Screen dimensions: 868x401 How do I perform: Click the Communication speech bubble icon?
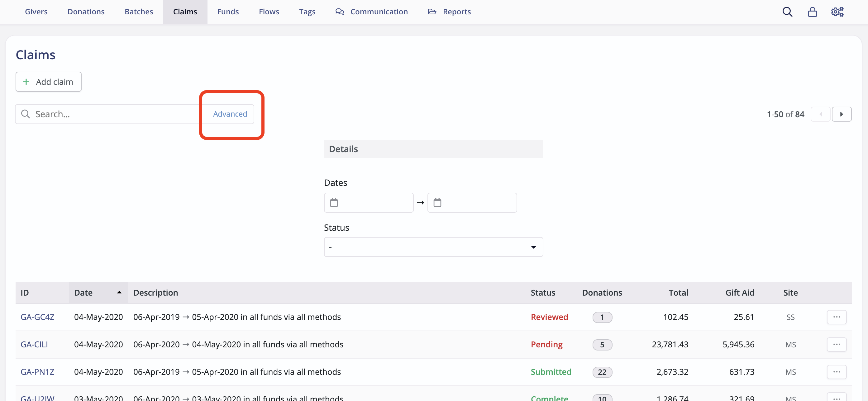tap(340, 11)
